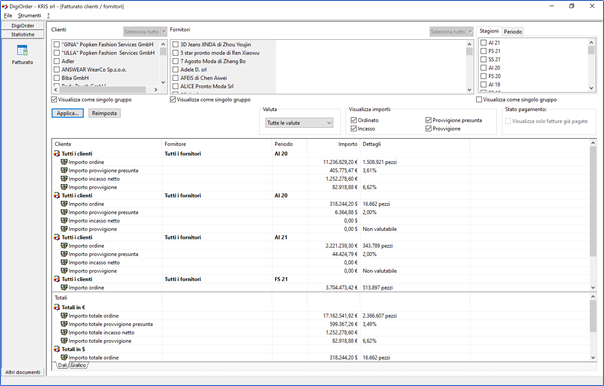Toggle Visualizza come singolo gruppo under Stagioni
Screen dimensions: 604x386
coord(479,99)
